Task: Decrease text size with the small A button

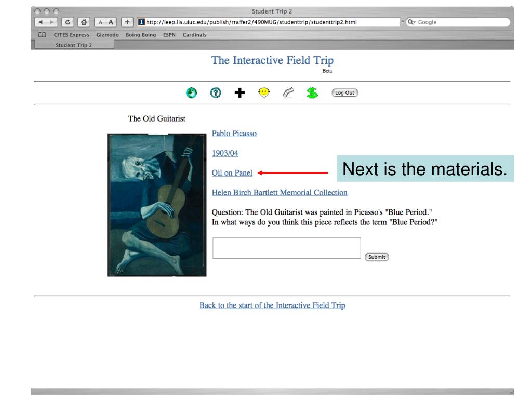Action: tap(100, 22)
